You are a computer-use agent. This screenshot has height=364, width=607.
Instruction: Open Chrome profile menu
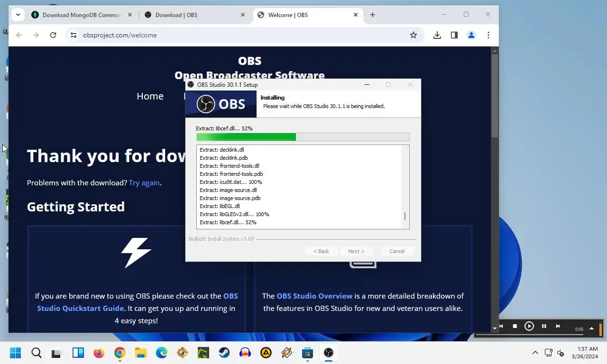coord(471,35)
